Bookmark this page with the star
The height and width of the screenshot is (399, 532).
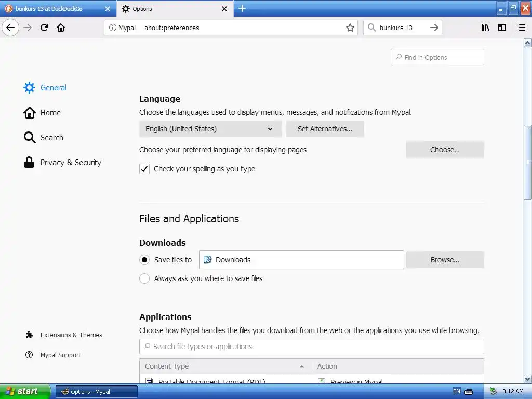(x=350, y=28)
